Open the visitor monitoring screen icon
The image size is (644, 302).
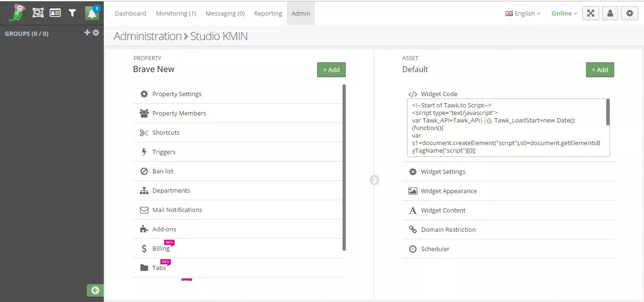click(38, 13)
